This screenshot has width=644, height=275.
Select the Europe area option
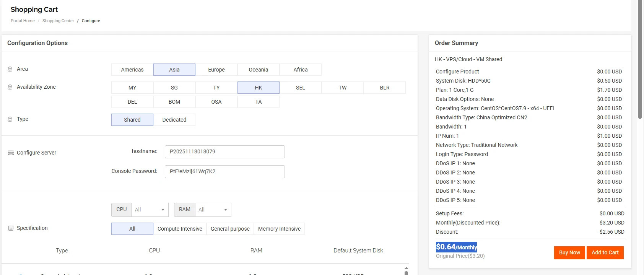pyautogui.click(x=216, y=70)
